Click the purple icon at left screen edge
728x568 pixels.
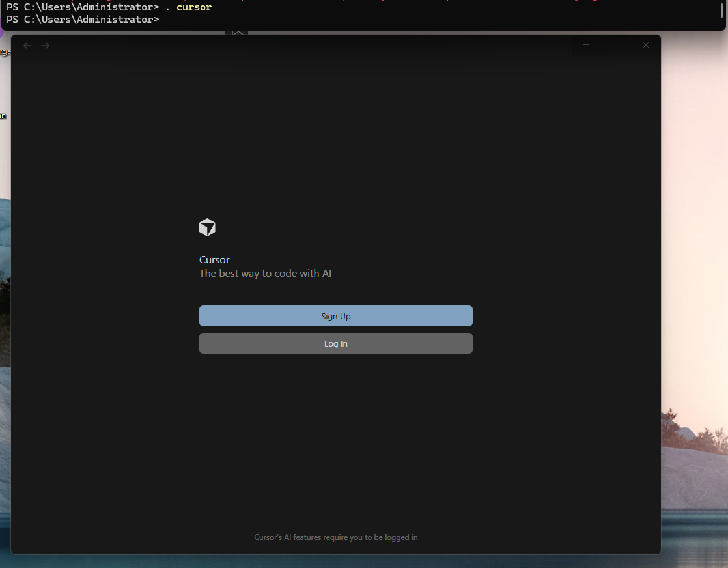pyautogui.click(x=1, y=33)
